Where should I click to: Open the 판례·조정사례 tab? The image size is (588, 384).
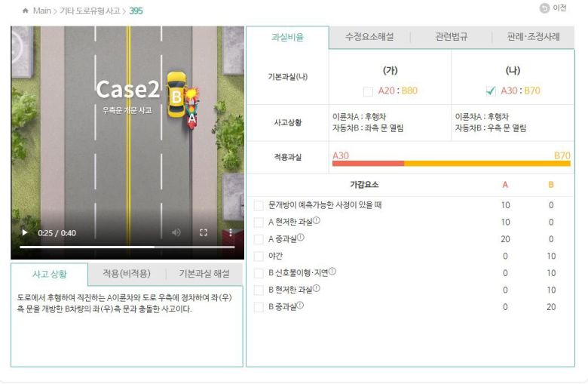point(533,37)
